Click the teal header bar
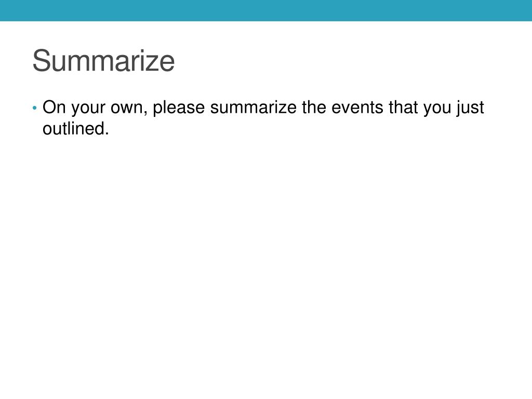This screenshot has width=532, height=399. tap(266, 10)
